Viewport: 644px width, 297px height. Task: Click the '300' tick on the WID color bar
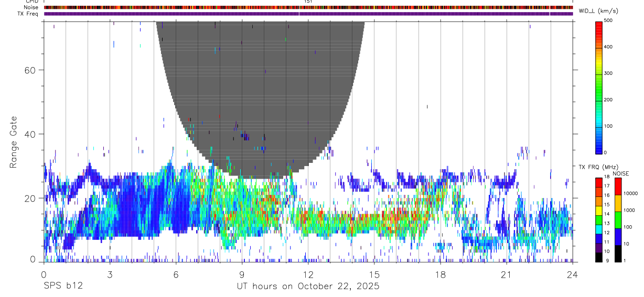click(608, 73)
